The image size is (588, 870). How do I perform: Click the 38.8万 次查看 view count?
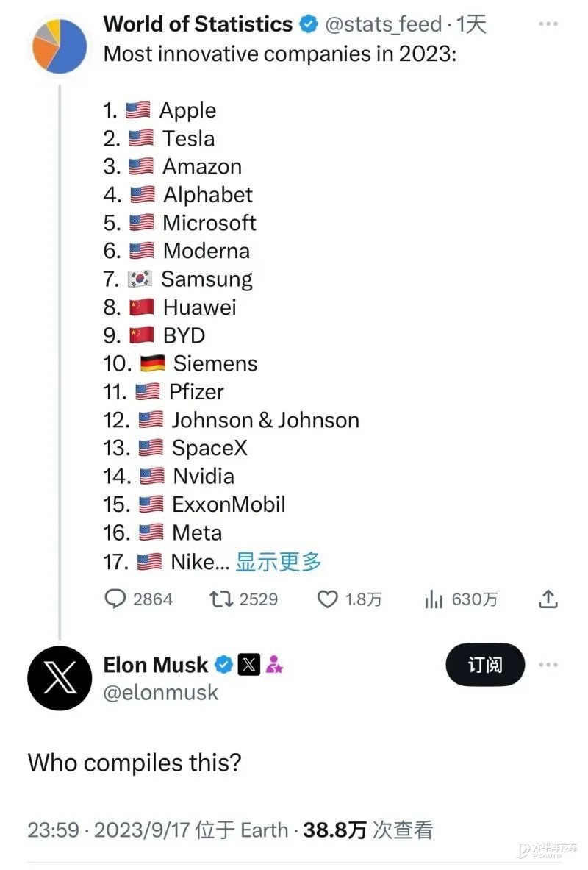[x=367, y=830]
